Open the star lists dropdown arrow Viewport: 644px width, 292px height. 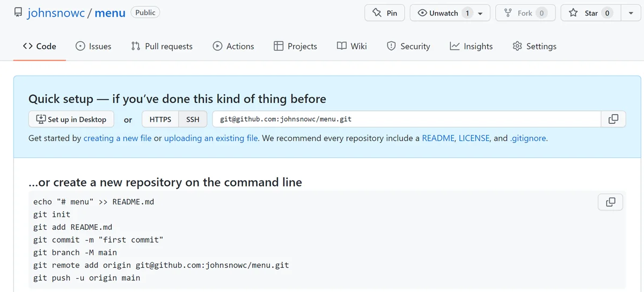click(631, 13)
